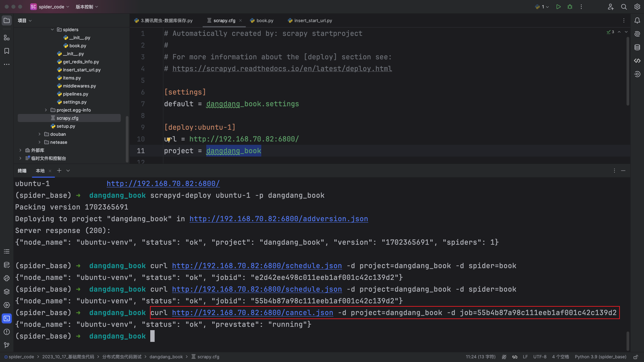The width and height of the screenshot is (644, 362).
Task: Expand 临时文件和控制台 node
Action: click(20, 158)
